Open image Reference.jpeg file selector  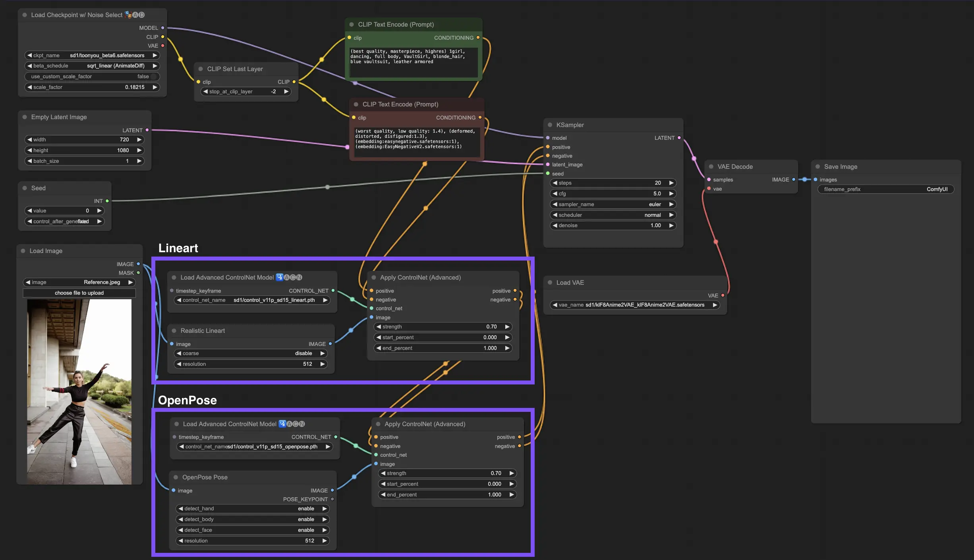pyautogui.click(x=79, y=282)
